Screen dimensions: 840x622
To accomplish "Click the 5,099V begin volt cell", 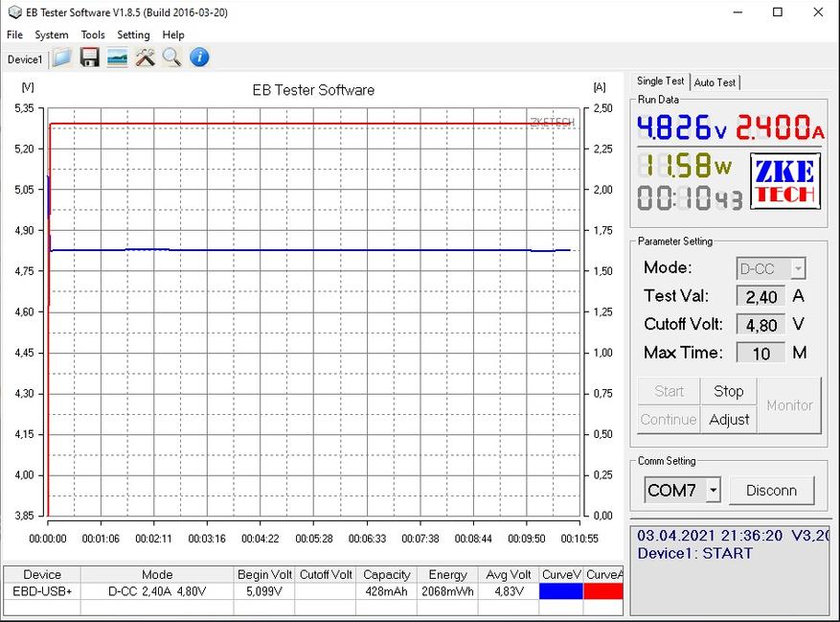I will [264, 591].
